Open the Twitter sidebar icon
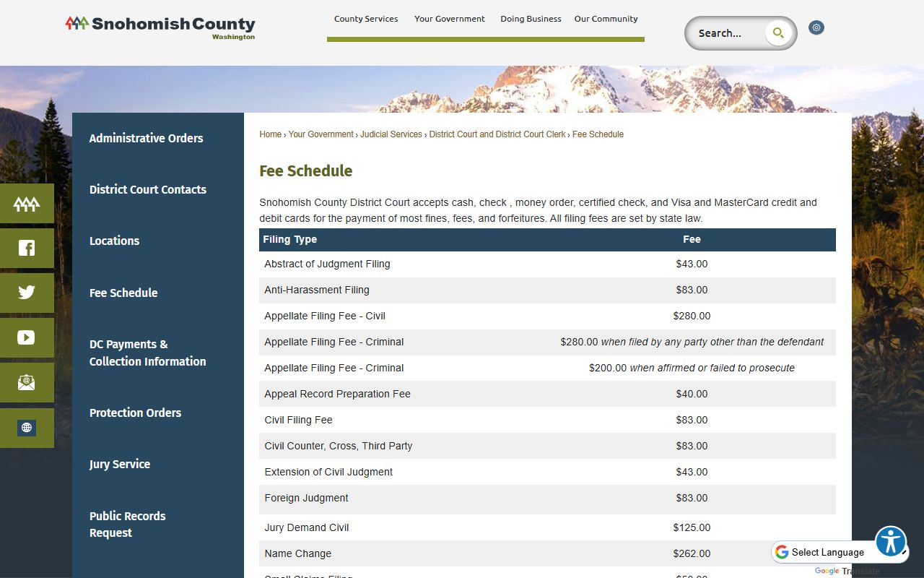The height and width of the screenshot is (578, 924). tap(27, 293)
